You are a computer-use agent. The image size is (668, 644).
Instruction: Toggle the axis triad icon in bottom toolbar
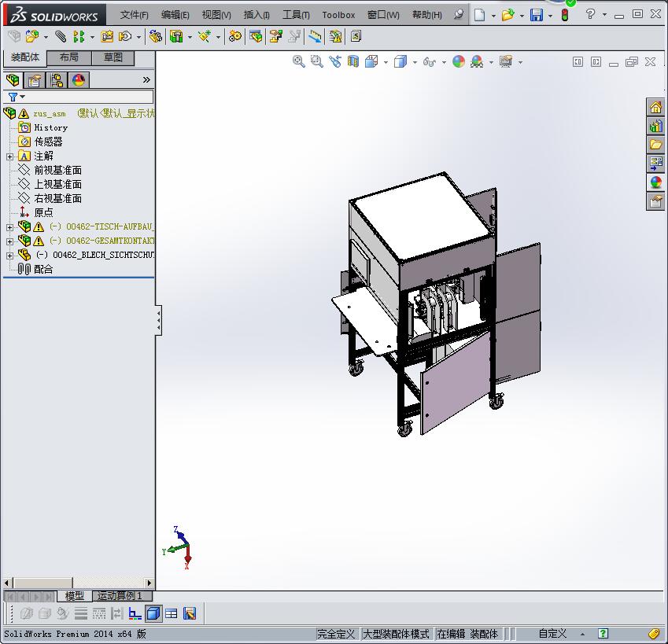[x=135, y=613]
